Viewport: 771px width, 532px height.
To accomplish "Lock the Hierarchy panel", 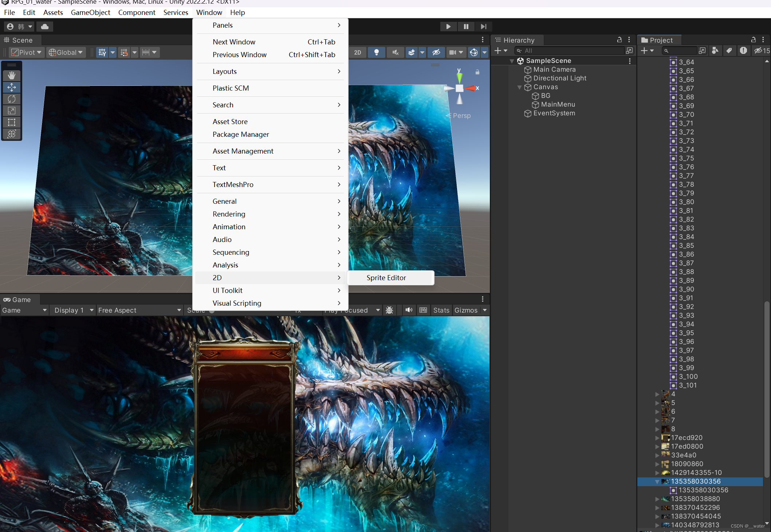I will [619, 40].
